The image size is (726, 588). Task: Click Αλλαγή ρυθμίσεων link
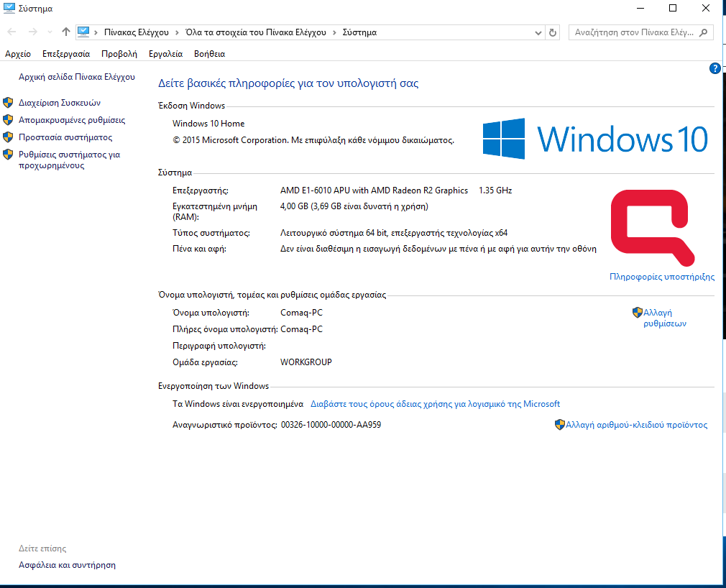(665, 318)
